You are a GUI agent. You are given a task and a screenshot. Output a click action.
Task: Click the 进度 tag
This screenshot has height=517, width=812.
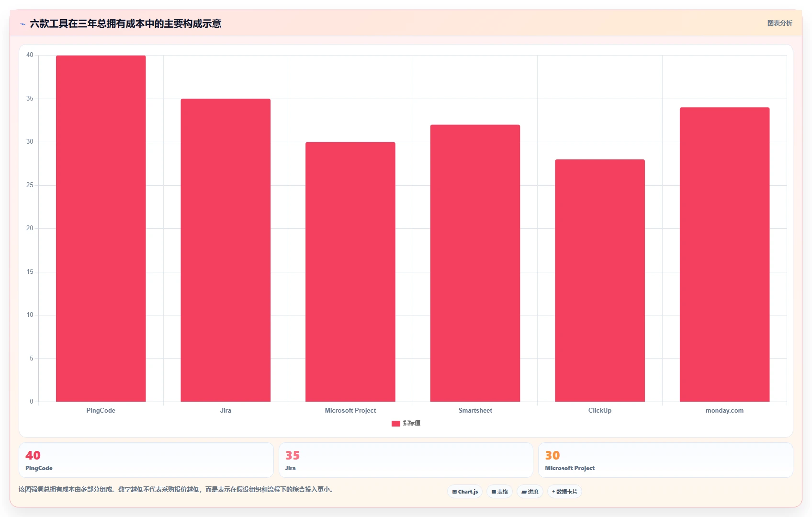(x=530, y=492)
